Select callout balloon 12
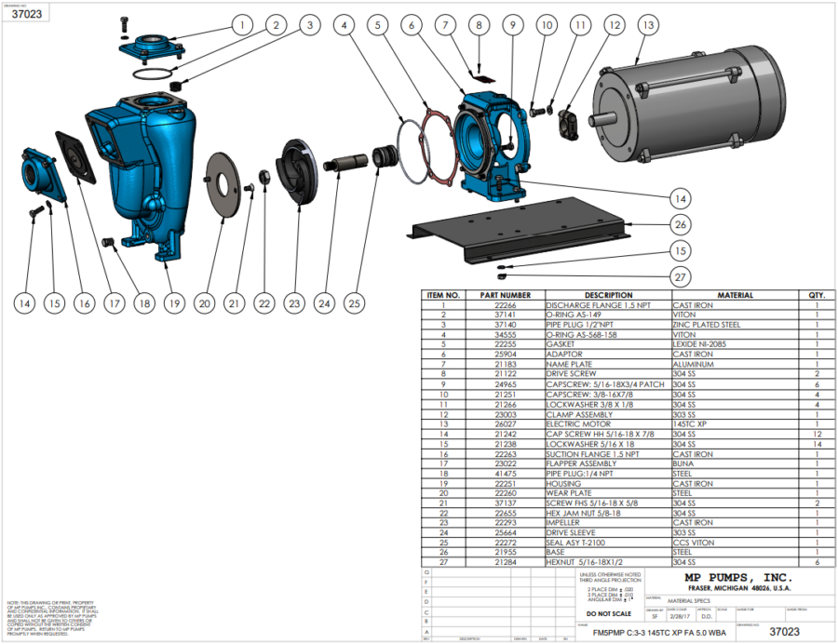838x644 pixels. [x=615, y=25]
